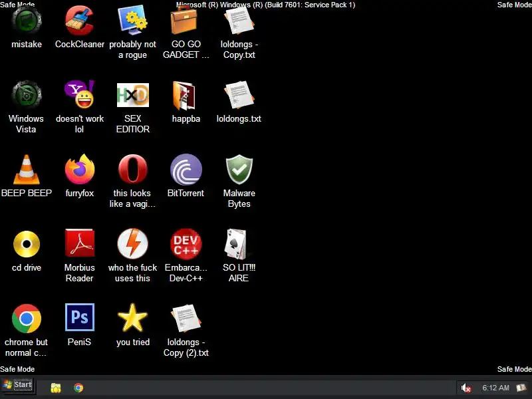Show the calendar from the 6:12 AM clock
The height and width of the screenshot is (399, 532).
495,388
